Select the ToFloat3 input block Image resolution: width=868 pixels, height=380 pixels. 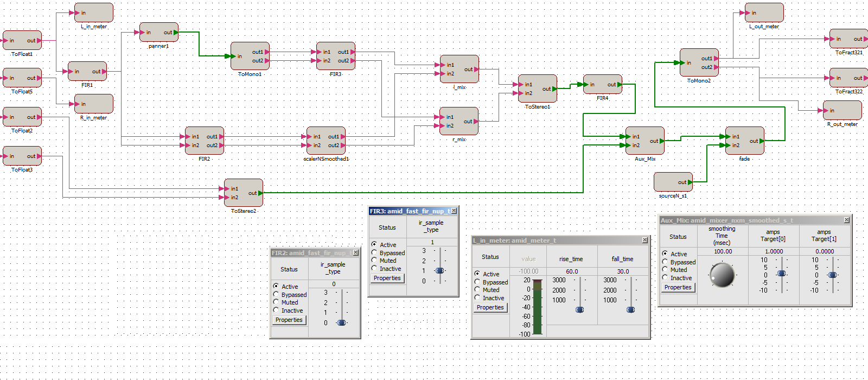[x=22, y=156]
